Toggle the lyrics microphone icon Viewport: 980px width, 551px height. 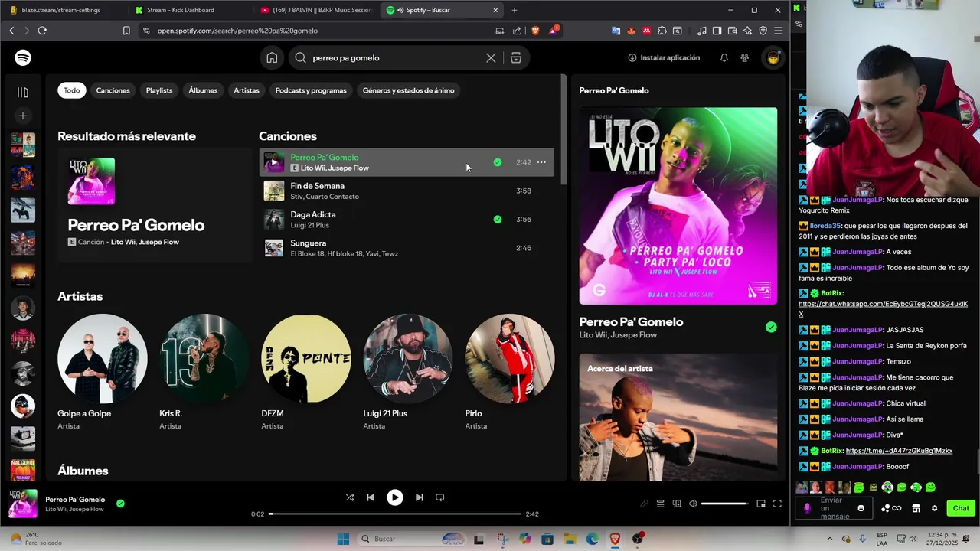point(644,504)
